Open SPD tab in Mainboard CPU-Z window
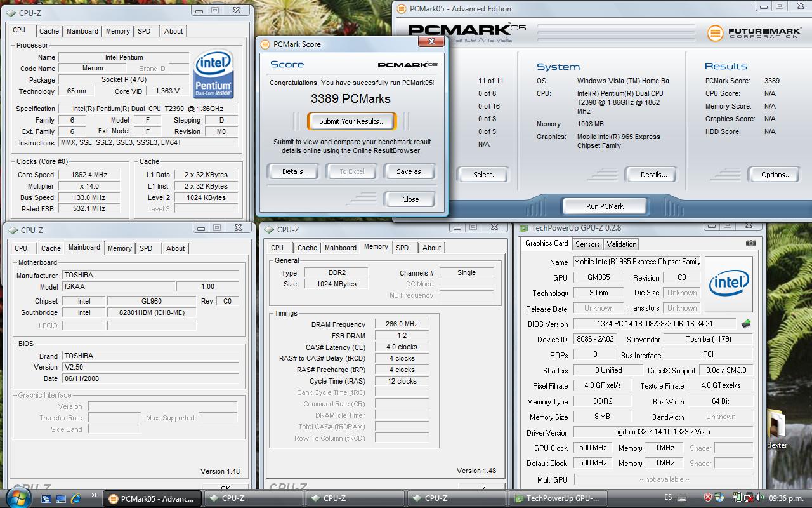 146,248
